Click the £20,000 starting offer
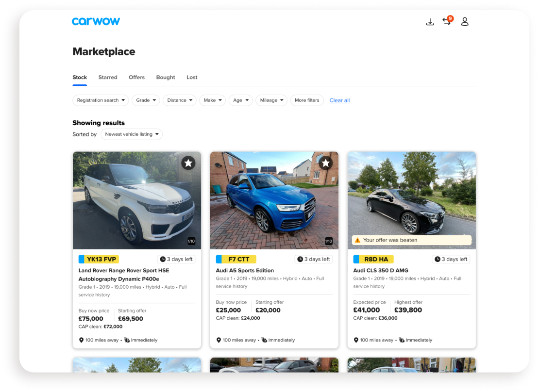The height and width of the screenshot is (392, 539). click(x=268, y=310)
